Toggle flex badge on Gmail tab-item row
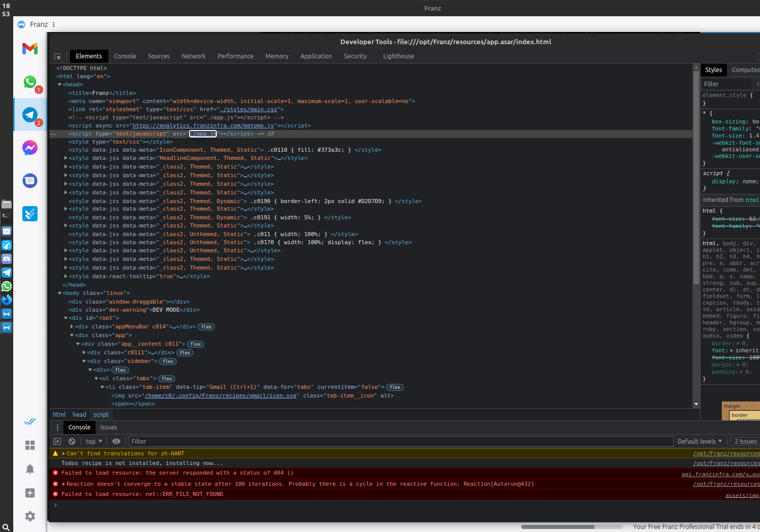760x532 pixels. click(x=395, y=387)
